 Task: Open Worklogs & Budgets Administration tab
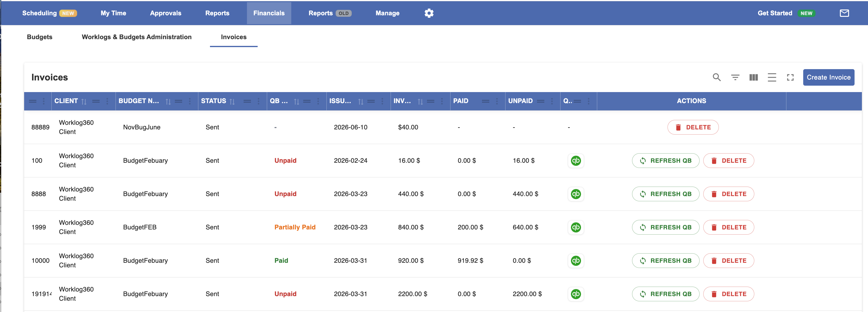137,37
